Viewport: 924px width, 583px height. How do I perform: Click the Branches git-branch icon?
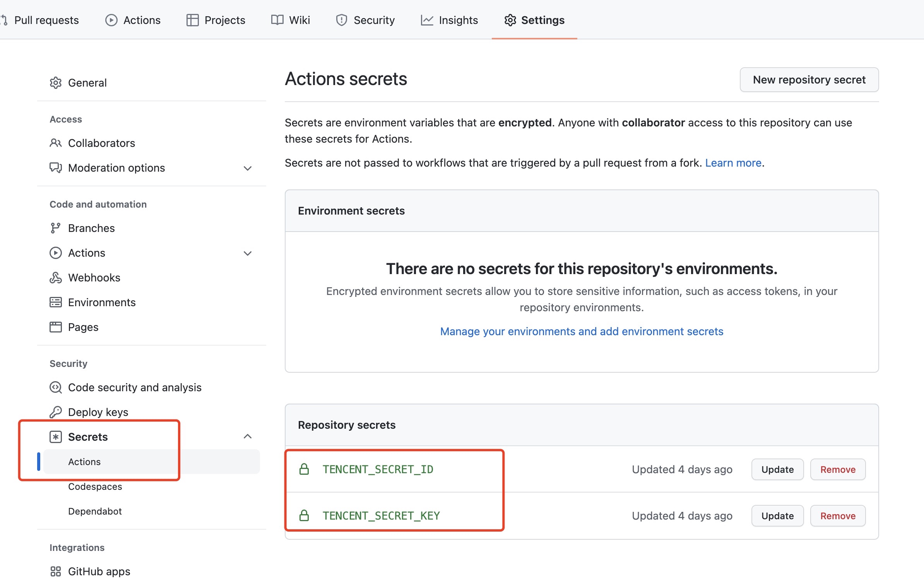tap(56, 228)
